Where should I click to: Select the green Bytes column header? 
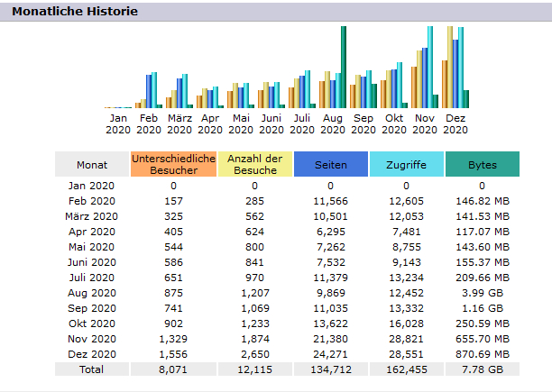click(x=483, y=165)
